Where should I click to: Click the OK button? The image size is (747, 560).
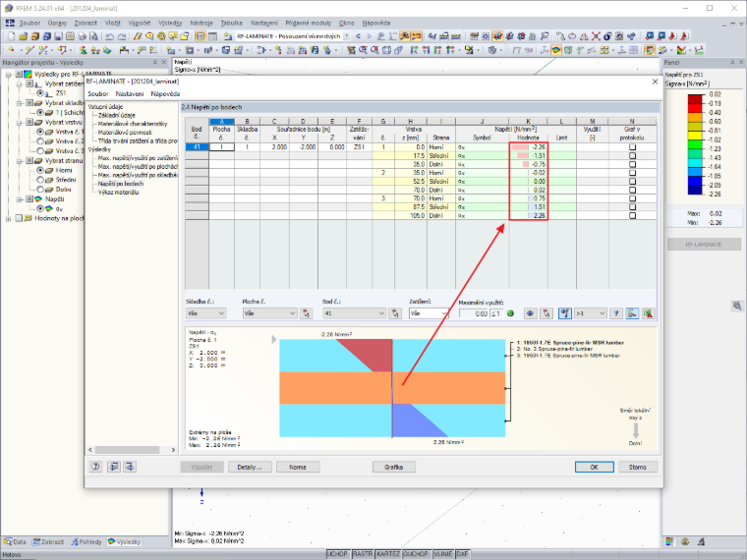594,467
